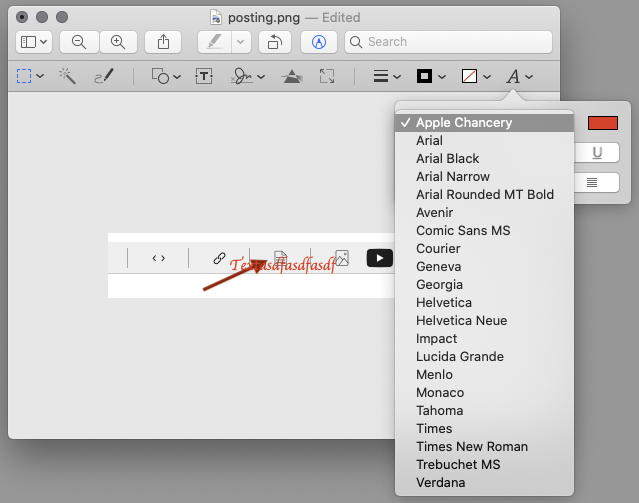
Task: Open the sidebar view menu button
Action: click(34, 42)
